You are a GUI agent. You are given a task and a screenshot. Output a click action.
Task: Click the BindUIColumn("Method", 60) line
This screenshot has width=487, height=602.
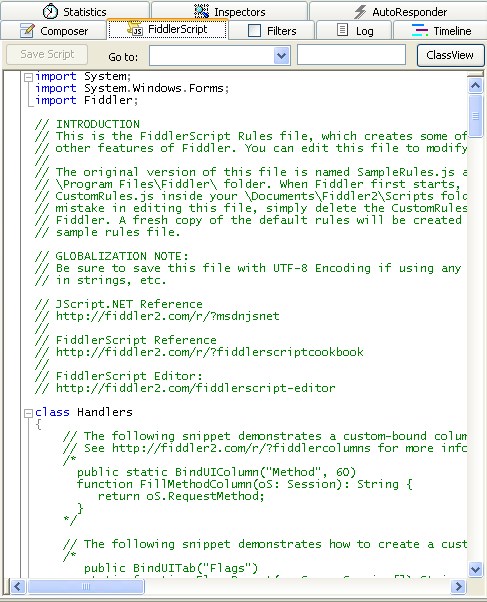217,472
